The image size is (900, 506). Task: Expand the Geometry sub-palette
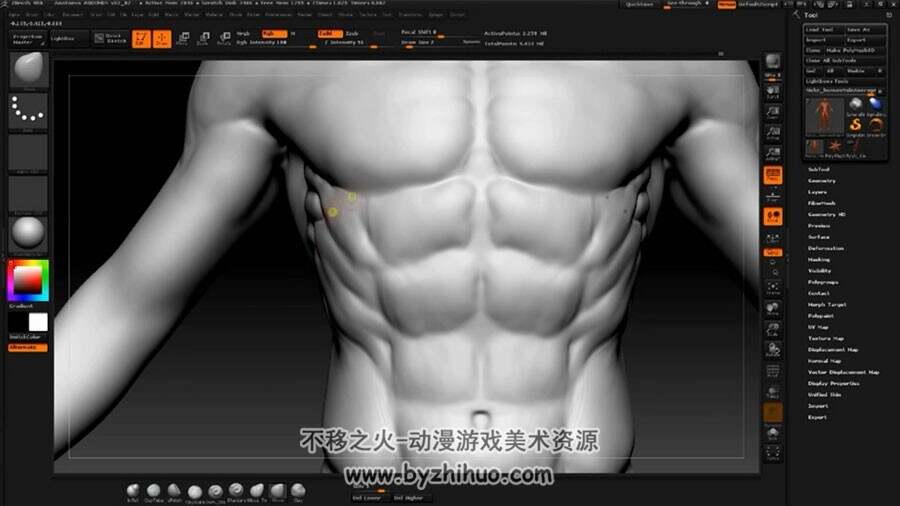point(822,181)
